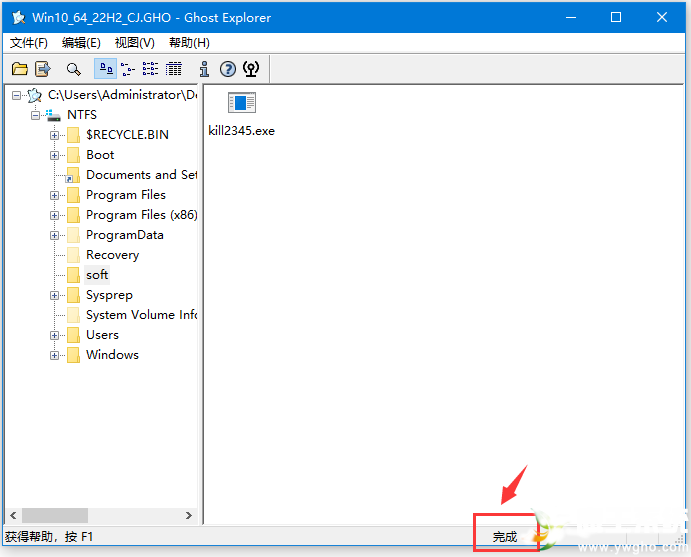The width and height of the screenshot is (691, 557).
Task: Select Program Files (x86) folder label
Action: pos(141,215)
